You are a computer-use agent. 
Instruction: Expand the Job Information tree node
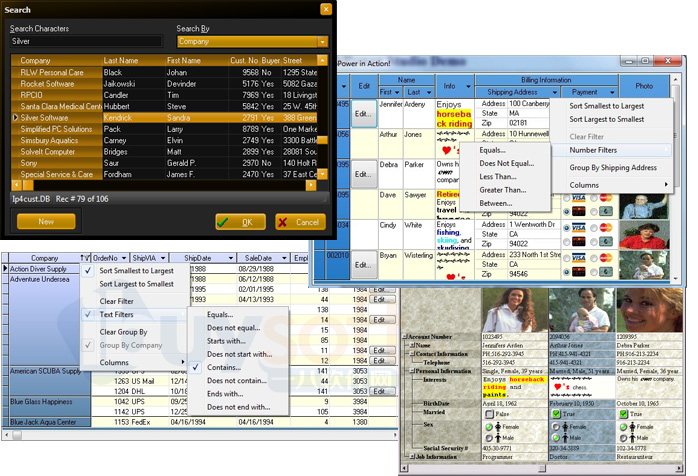[x=412, y=457]
